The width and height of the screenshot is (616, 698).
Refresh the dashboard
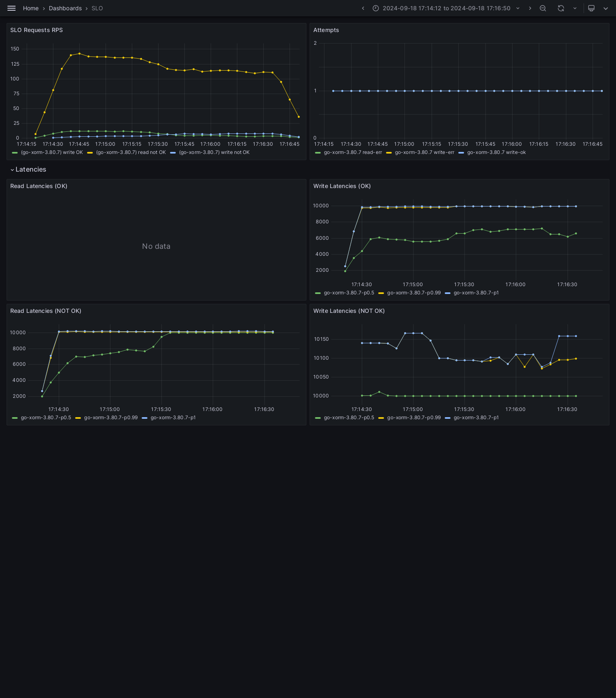[561, 8]
